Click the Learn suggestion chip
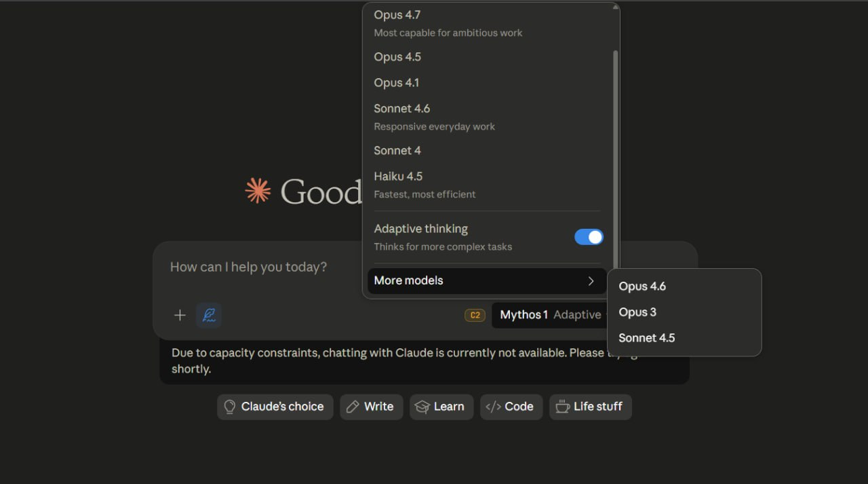Viewport: 868px width, 484px height. 441,407
